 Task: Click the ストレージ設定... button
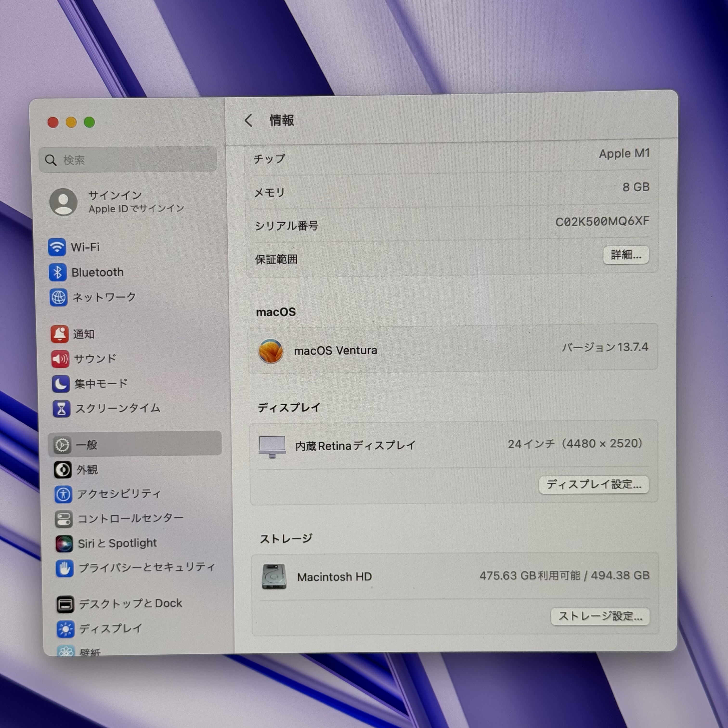click(x=600, y=616)
